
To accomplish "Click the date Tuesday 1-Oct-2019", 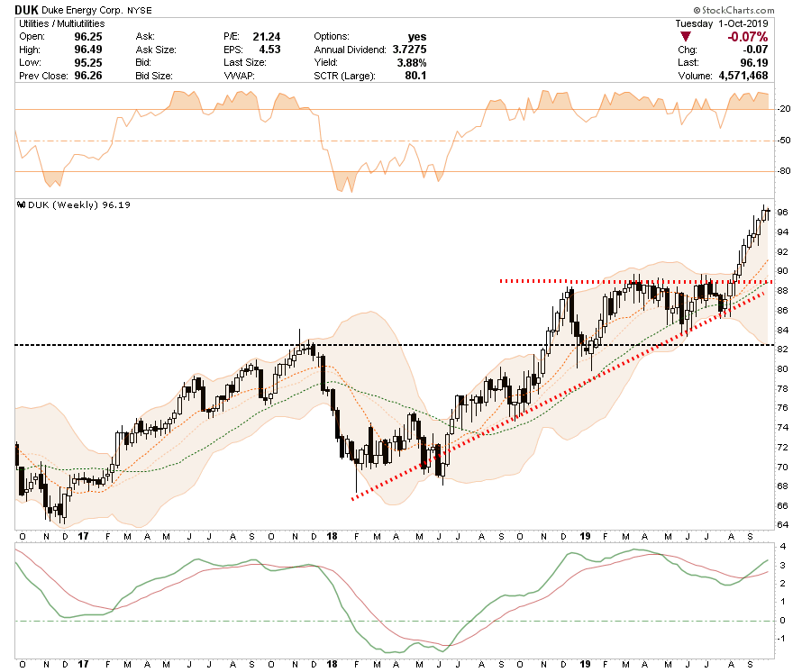I will click(722, 23).
